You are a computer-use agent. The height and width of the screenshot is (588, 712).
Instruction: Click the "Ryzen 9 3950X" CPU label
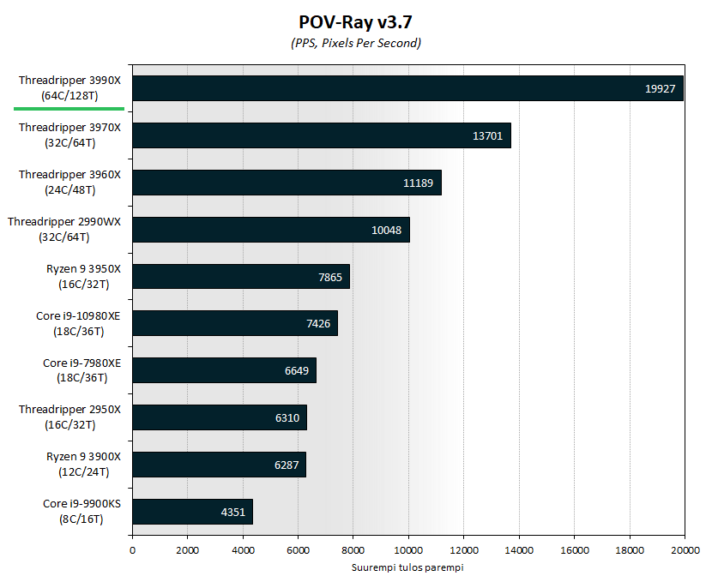click(83, 277)
